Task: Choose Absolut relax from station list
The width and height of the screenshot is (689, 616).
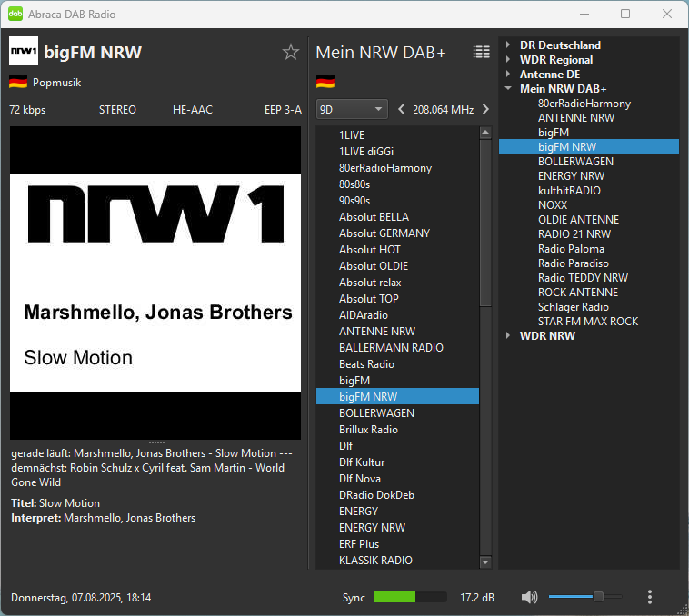Action: pyautogui.click(x=369, y=283)
